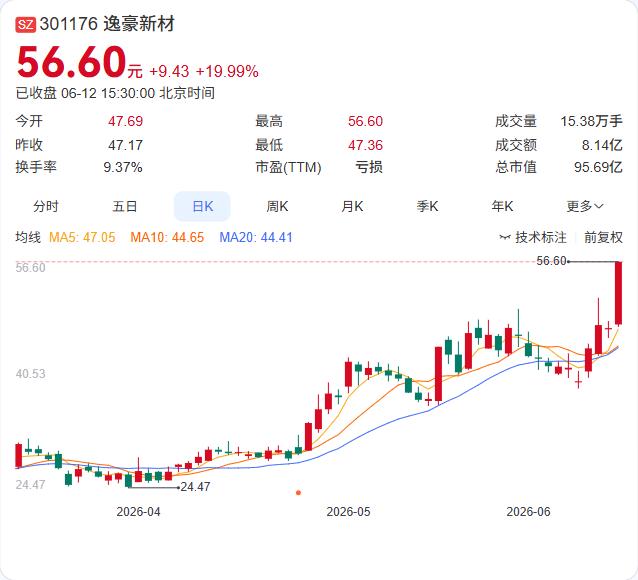
Task: Click the red SZ exchange badge
Action: (x=26, y=24)
